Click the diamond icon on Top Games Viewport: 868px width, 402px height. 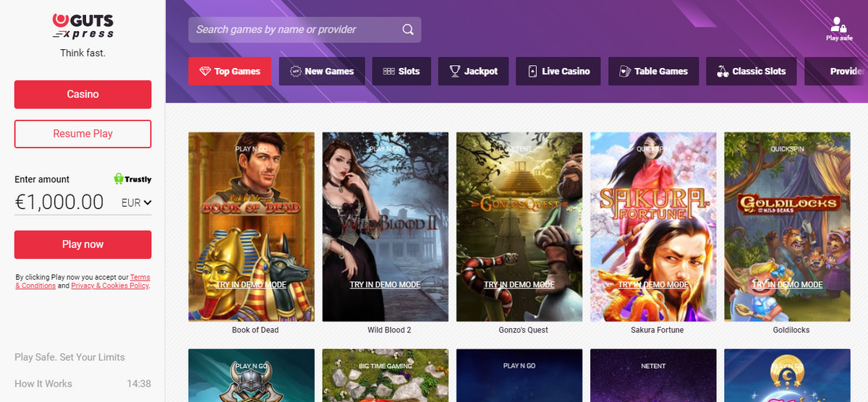(x=205, y=72)
